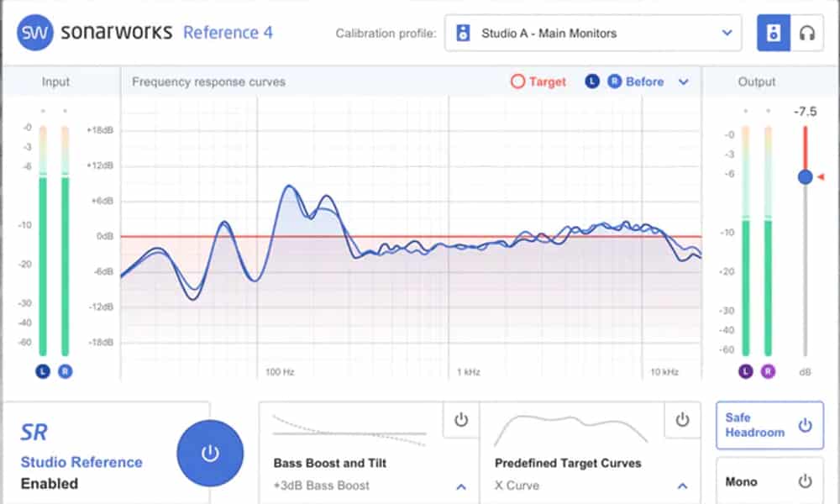Click the input left level meter
This screenshot has width=840, height=504.
43,241
